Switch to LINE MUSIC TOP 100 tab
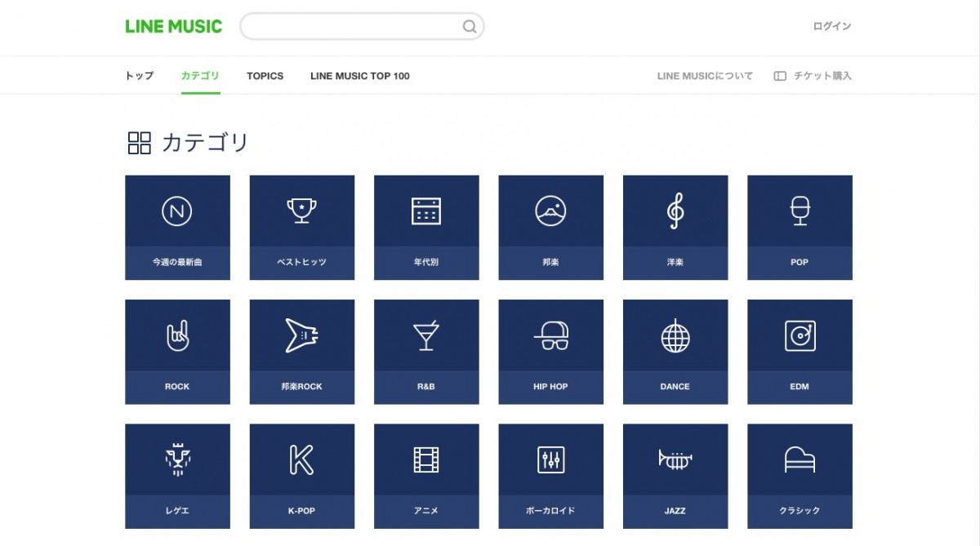Screen dimensions: 980x546 coord(360,76)
